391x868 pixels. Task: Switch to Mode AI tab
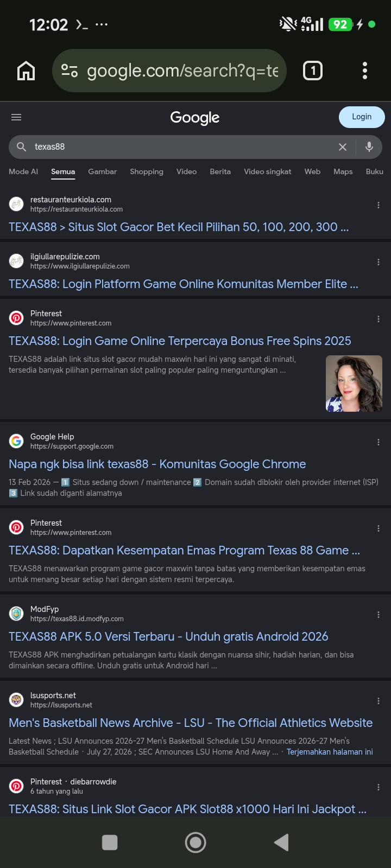pos(23,171)
